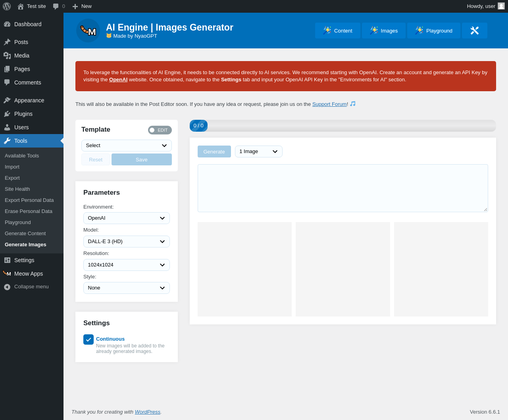Image resolution: width=508 pixels, height=420 pixels.
Task: Open the comments bubble in admin bar
Action: [56, 6]
